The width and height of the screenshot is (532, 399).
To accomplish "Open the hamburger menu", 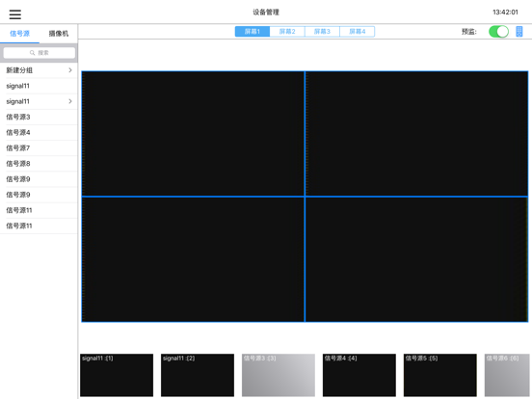I will pos(14,14).
